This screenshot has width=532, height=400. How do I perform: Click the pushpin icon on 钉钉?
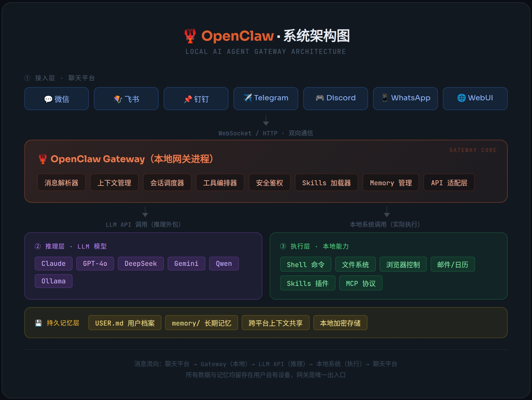click(x=188, y=99)
